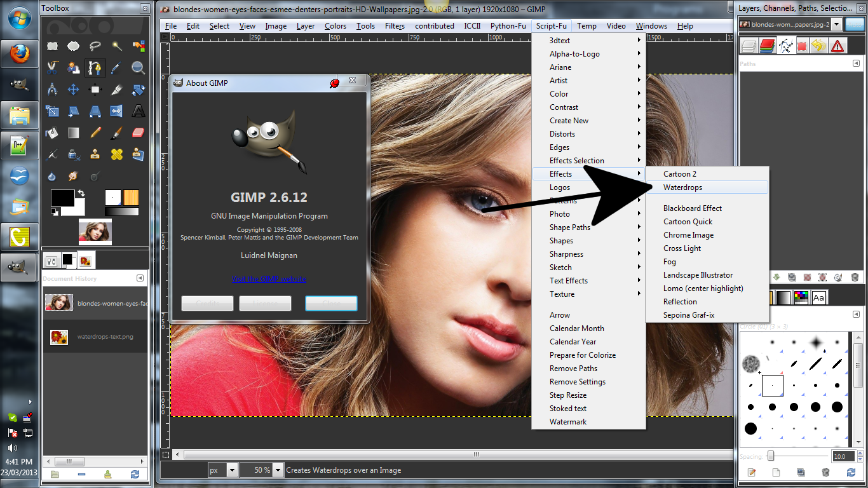Screen dimensions: 868x488
Task: Click the License button in About GIMP
Action: (265, 303)
